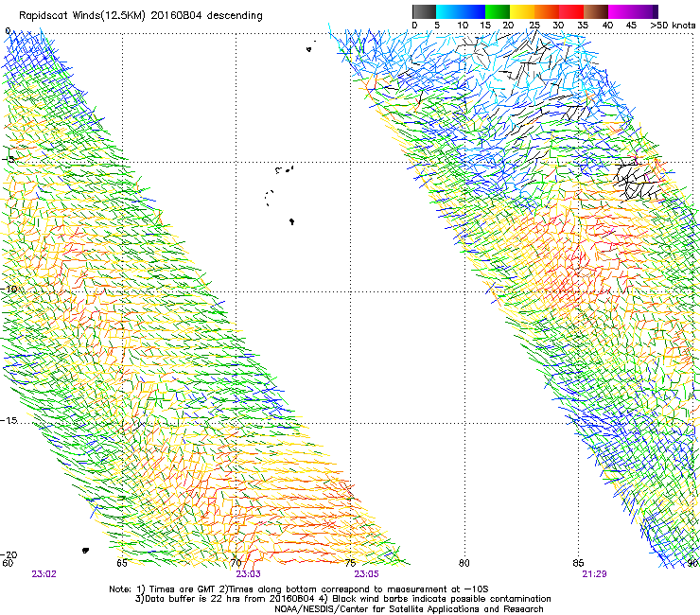Click the 'NOAA/NESDIS/Center for Satellite Applications' credit
This screenshot has height=615, width=700.
coord(378,609)
